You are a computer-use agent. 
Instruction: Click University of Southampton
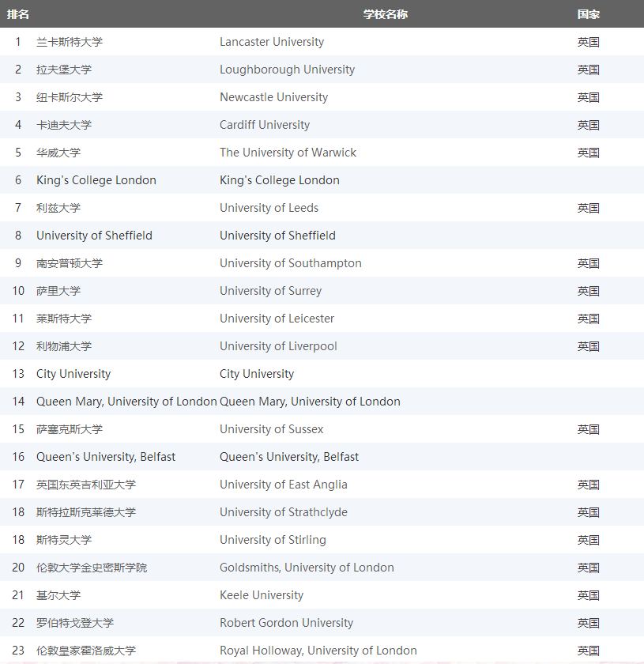[x=291, y=263]
